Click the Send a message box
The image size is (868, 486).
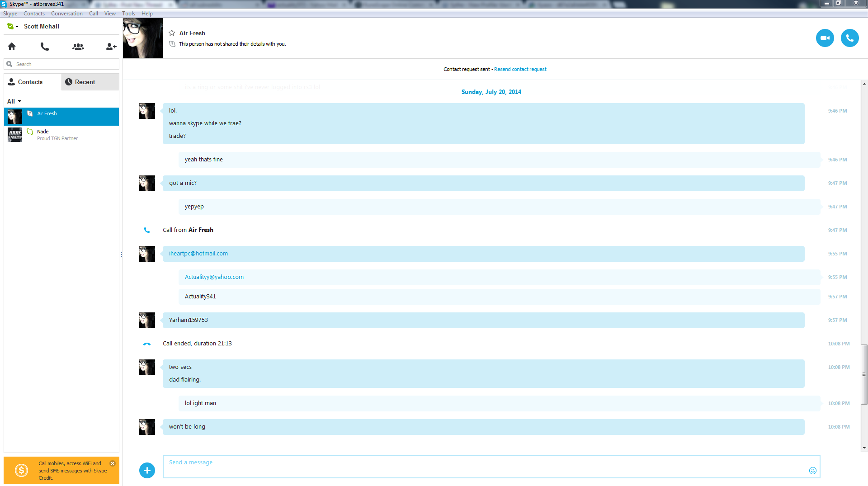[x=491, y=467]
